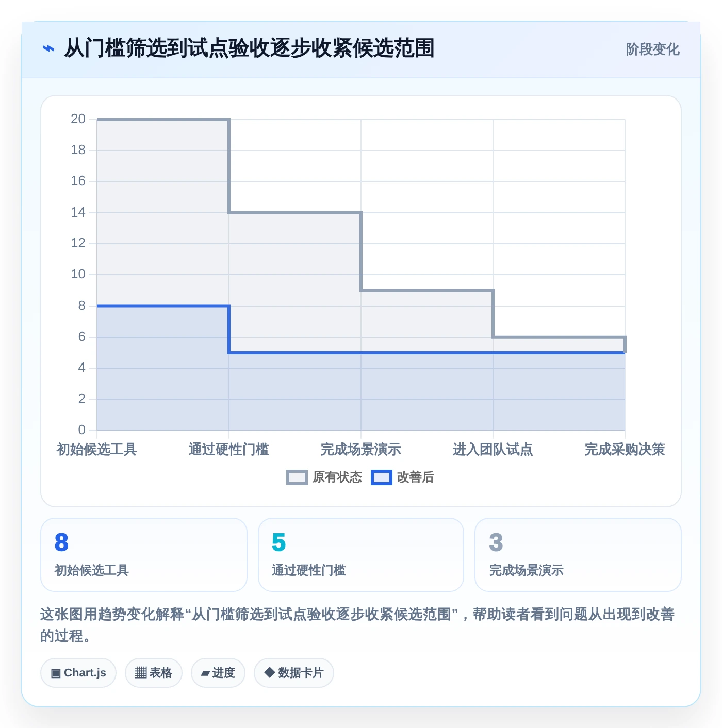Click the y-axis value 20
The image size is (722, 728).
point(78,119)
